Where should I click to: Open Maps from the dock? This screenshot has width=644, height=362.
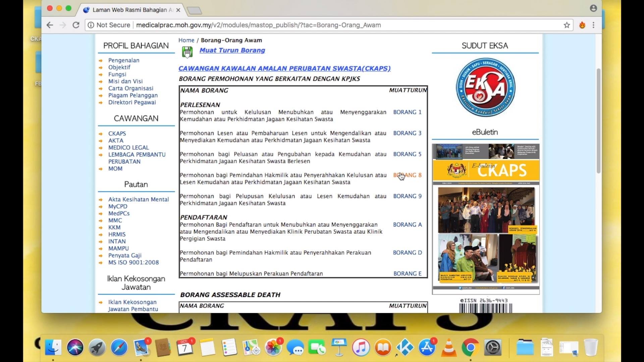251,347
